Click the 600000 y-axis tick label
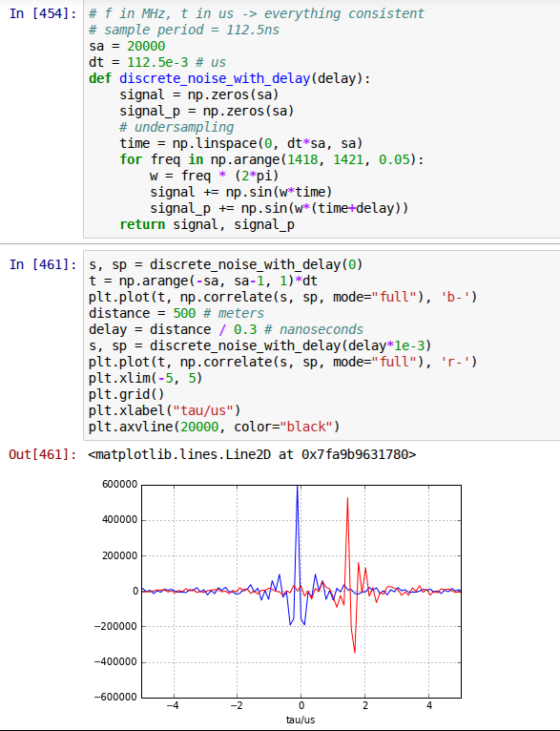The height and width of the screenshot is (731, 560). coord(120,485)
